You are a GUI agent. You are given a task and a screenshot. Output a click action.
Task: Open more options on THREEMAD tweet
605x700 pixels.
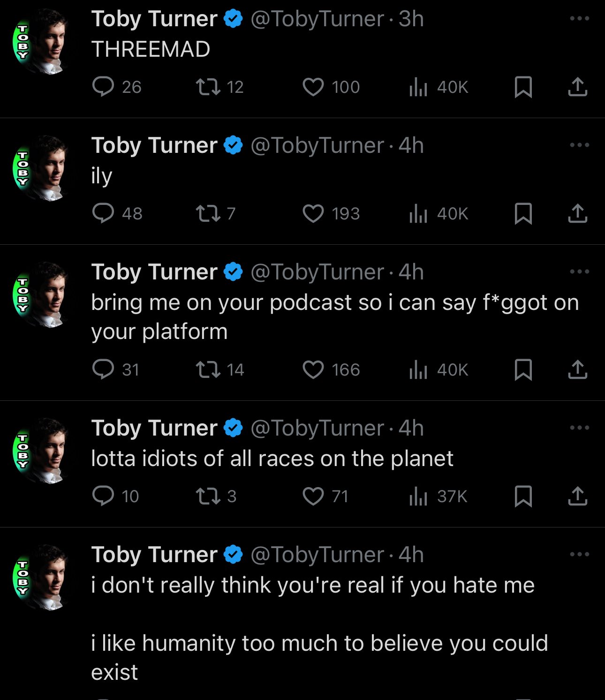tap(579, 19)
